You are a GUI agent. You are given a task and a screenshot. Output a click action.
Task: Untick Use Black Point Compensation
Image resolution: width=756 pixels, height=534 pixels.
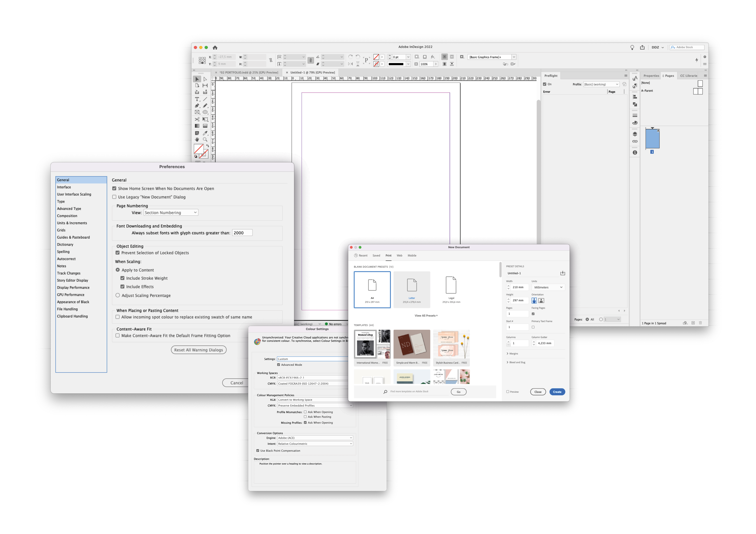click(258, 450)
